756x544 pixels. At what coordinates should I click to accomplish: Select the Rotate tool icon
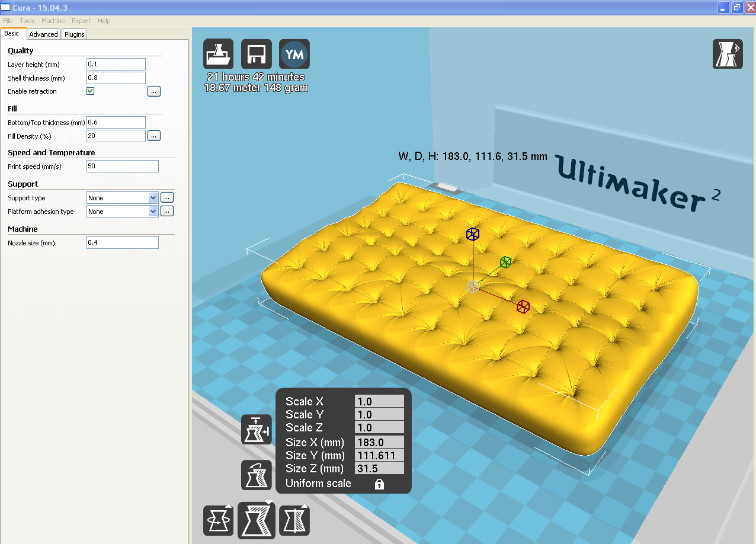[218, 520]
